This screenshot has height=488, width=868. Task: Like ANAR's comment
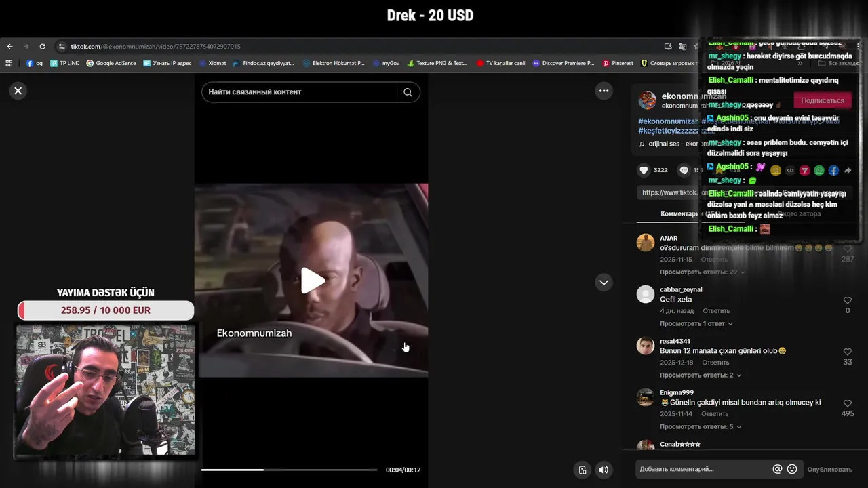(848, 249)
